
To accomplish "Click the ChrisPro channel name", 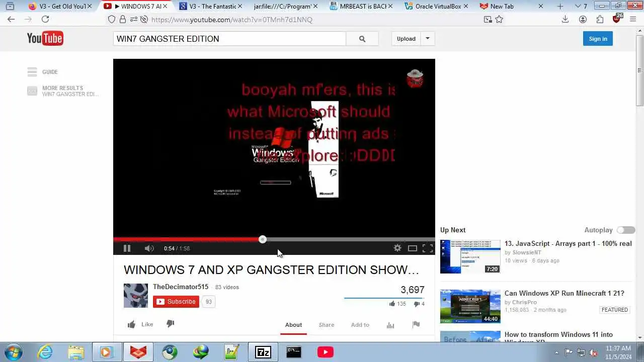I will click(x=525, y=302).
